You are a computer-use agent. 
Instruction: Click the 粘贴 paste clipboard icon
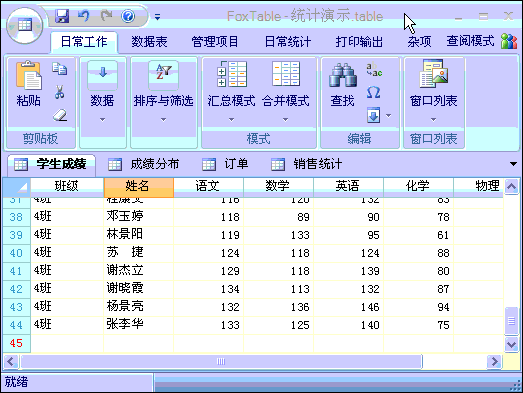coord(29,75)
